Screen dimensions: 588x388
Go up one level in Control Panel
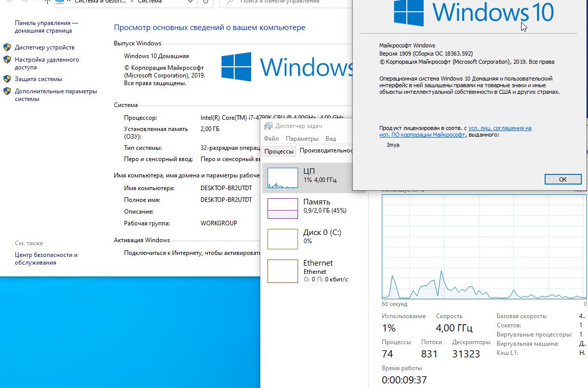point(47,2)
